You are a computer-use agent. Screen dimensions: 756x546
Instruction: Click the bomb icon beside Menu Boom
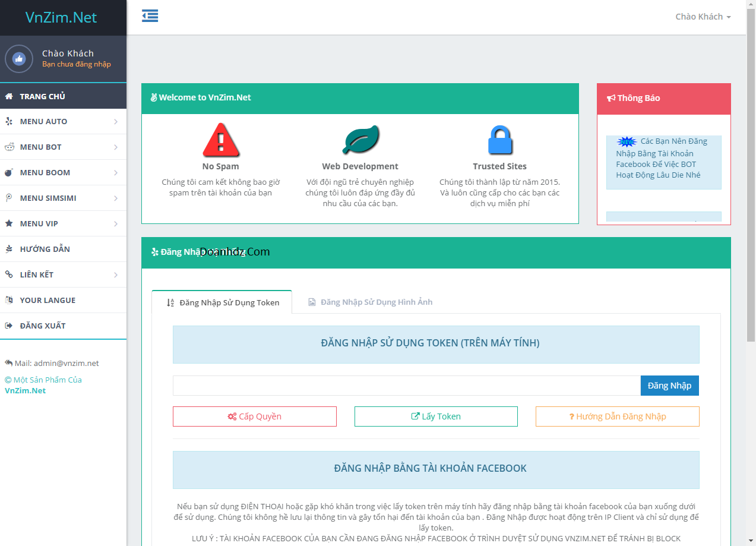coord(9,173)
